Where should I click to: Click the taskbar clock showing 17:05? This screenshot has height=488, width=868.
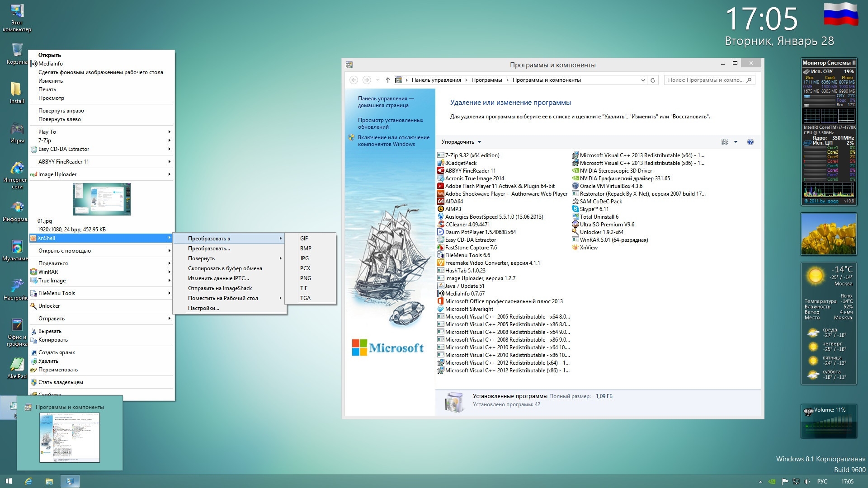coord(847,482)
